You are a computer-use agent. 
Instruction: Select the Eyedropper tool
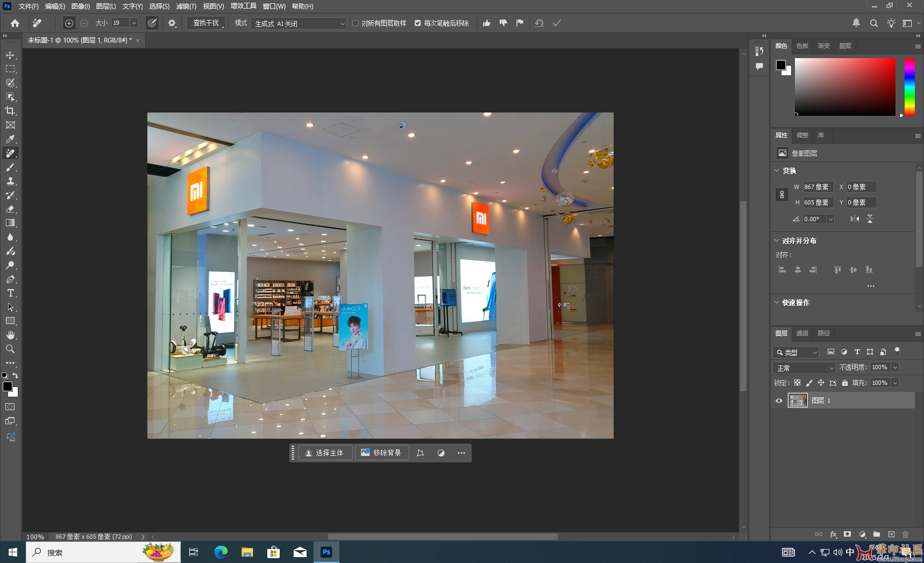click(10, 139)
